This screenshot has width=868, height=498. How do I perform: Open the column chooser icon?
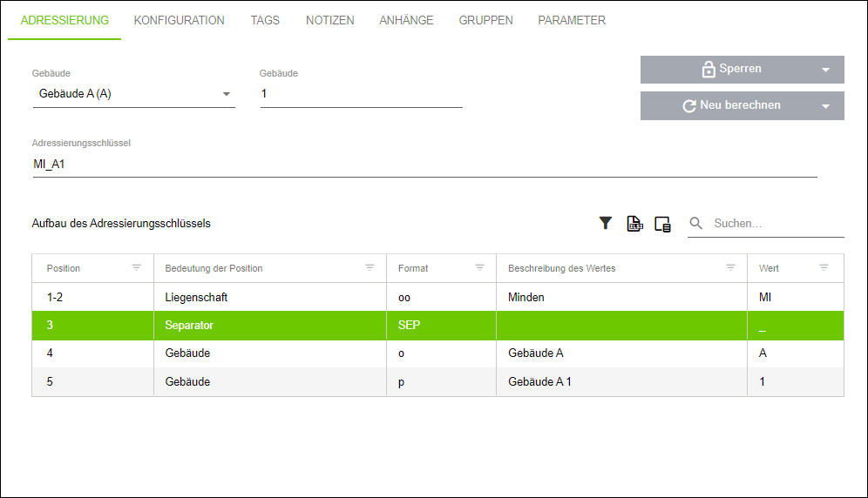pos(662,224)
